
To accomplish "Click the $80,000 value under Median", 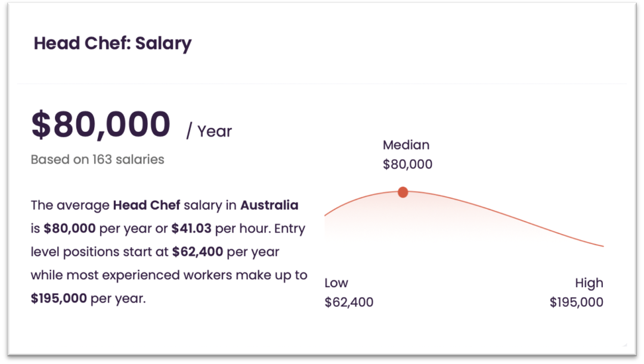I will (407, 164).
